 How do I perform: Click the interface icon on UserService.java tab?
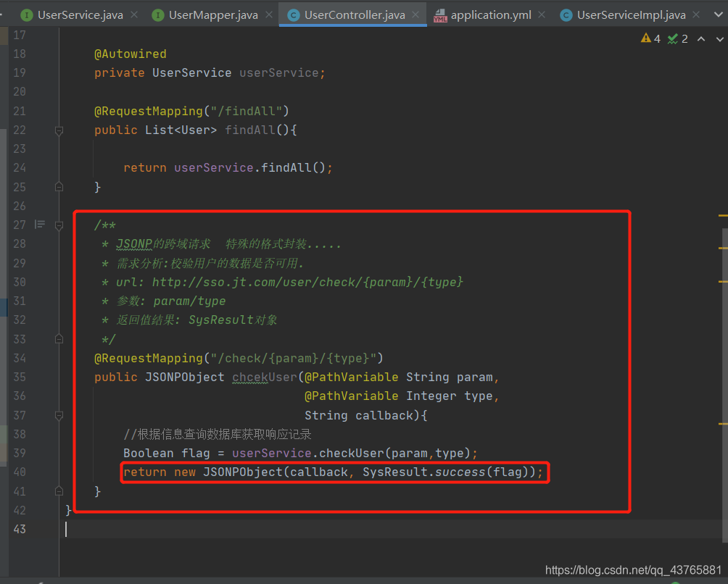click(27, 15)
